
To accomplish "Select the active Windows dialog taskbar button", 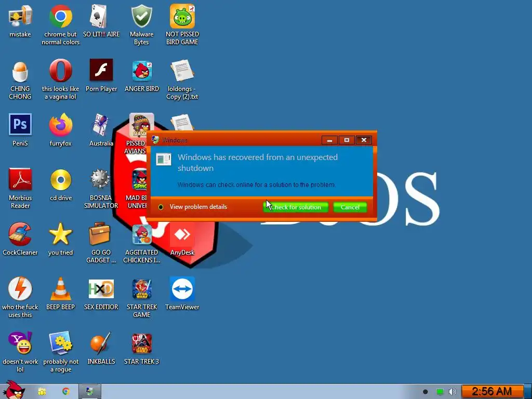I will pyautogui.click(x=89, y=392).
